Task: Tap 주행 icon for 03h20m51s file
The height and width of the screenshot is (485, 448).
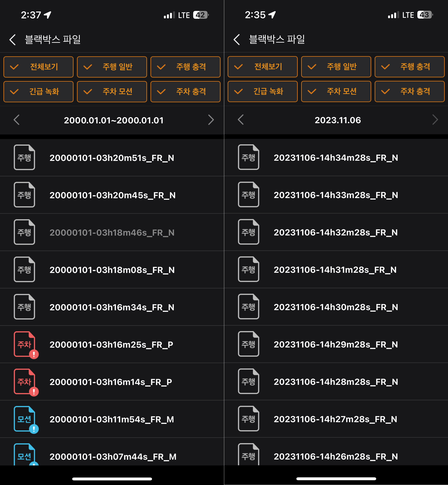Action: click(24, 158)
